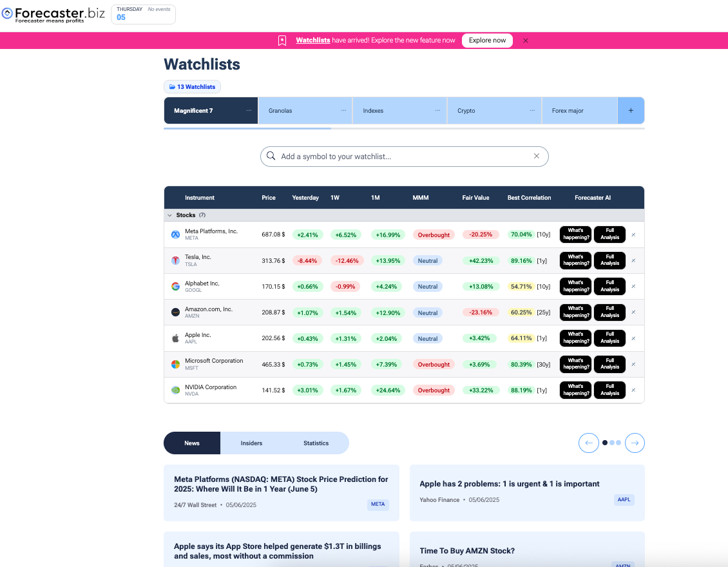Go to next news page arrow
728x567 pixels.
pyautogui.click(x=635, y=443)
